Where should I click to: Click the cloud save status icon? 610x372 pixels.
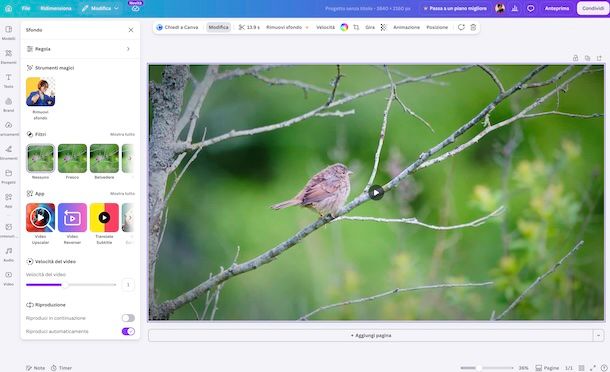pyautogui.click(x=135, y=8)
